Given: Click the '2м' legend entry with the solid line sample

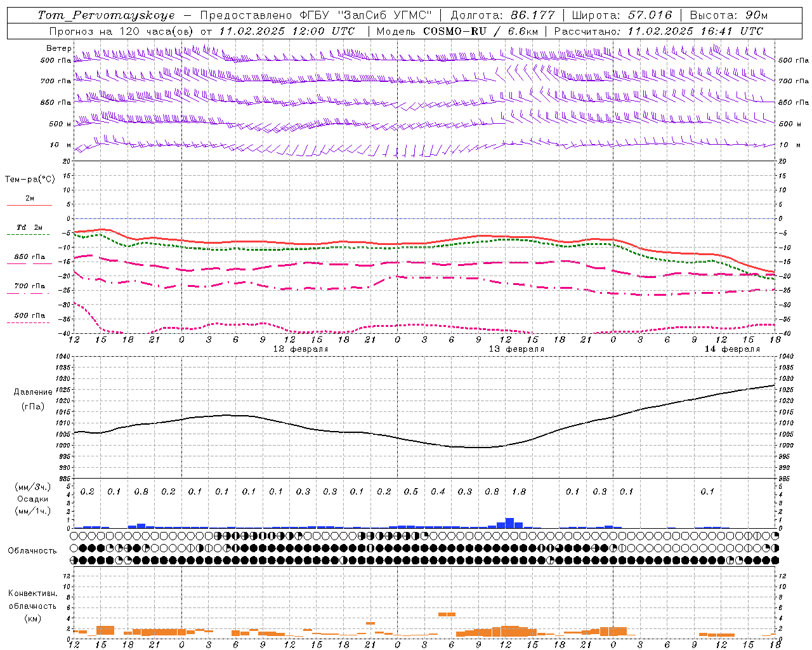Looking at the screenshot, I should tap(30, 198).
